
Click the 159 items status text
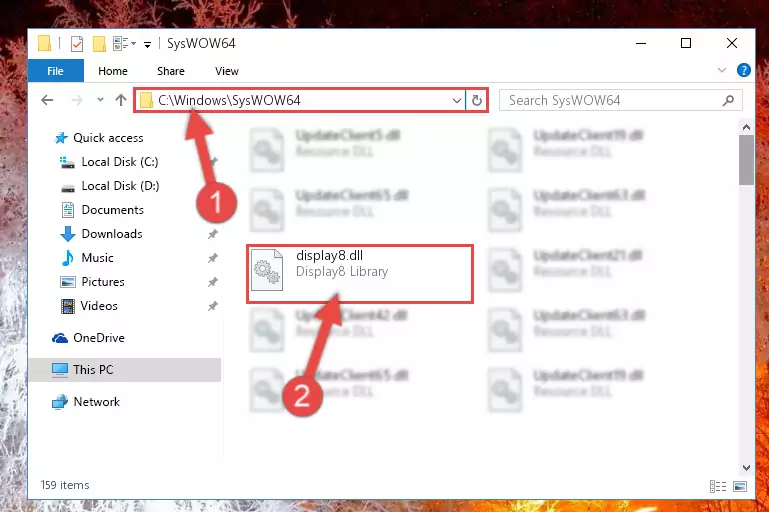click(65, 485)
